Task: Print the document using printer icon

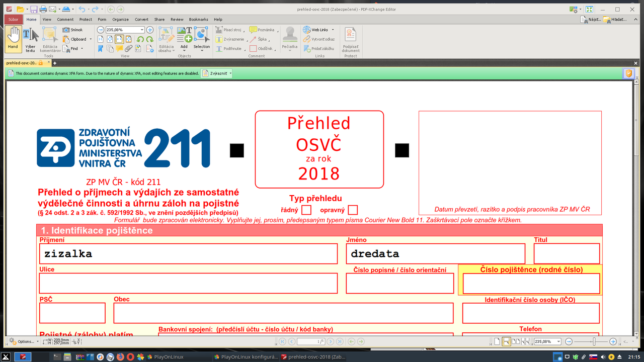Action: click(43, 9)
